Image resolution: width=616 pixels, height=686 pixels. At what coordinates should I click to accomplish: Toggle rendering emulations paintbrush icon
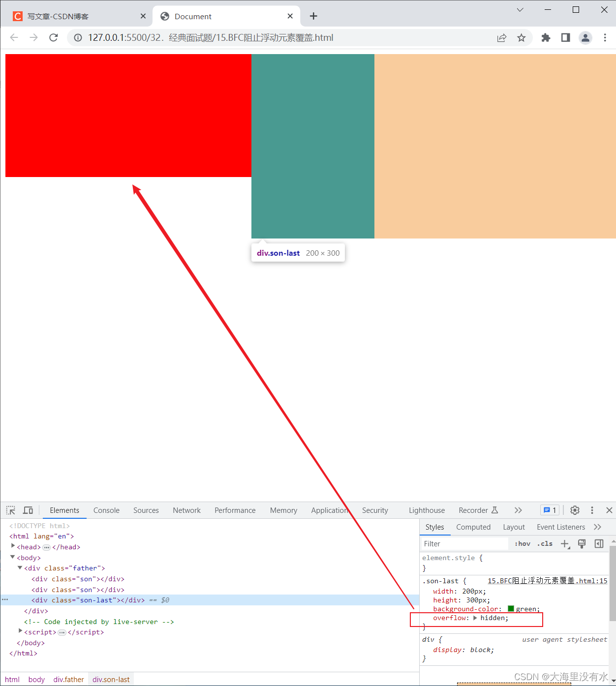click(582, 544)
